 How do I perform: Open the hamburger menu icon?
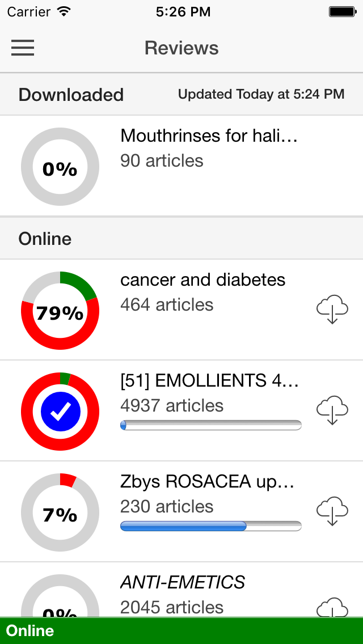(x=23, y=48)
